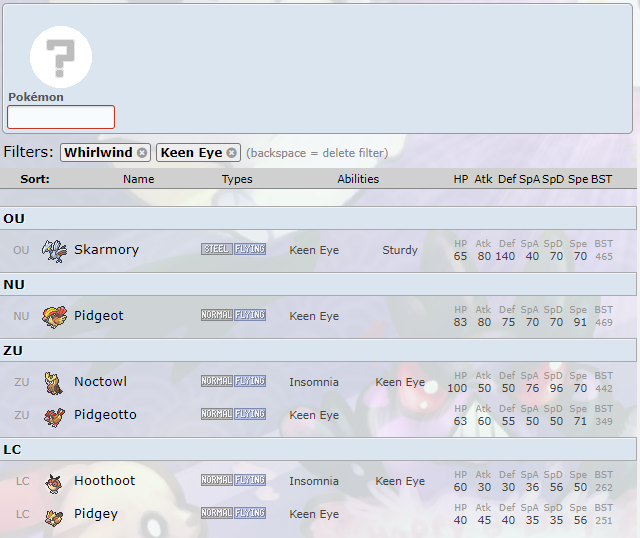This screenshot has height=538, width=640.
Task: Sort by SpD column header
Action: coord(553,179)
